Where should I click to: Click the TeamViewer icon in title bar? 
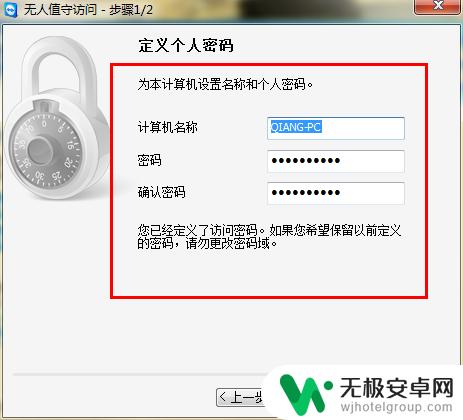coord(10,9)
